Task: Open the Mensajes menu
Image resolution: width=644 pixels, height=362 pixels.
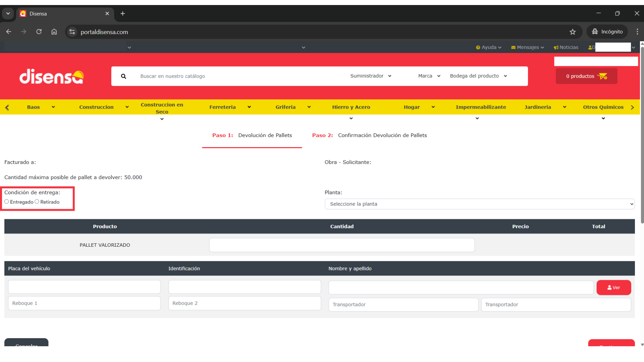Action: pos(527,47)
